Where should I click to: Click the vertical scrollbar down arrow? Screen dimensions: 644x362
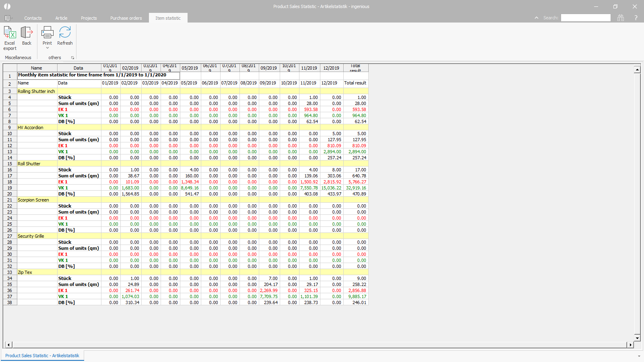point(637,338)
